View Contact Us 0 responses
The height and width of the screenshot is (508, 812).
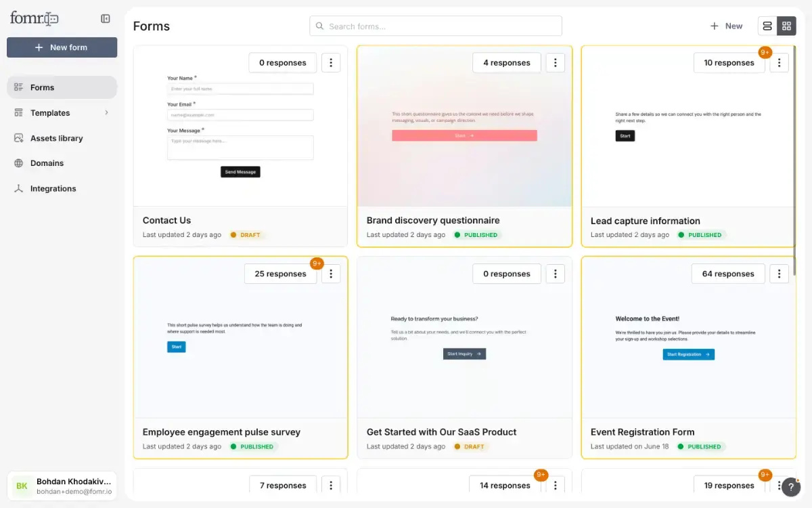[283, 63]
